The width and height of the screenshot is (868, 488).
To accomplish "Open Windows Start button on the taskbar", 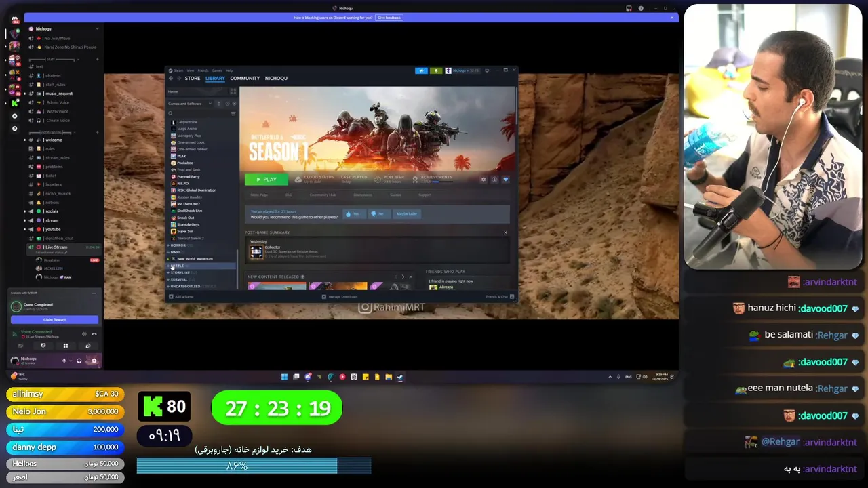I will click(284, 377).
